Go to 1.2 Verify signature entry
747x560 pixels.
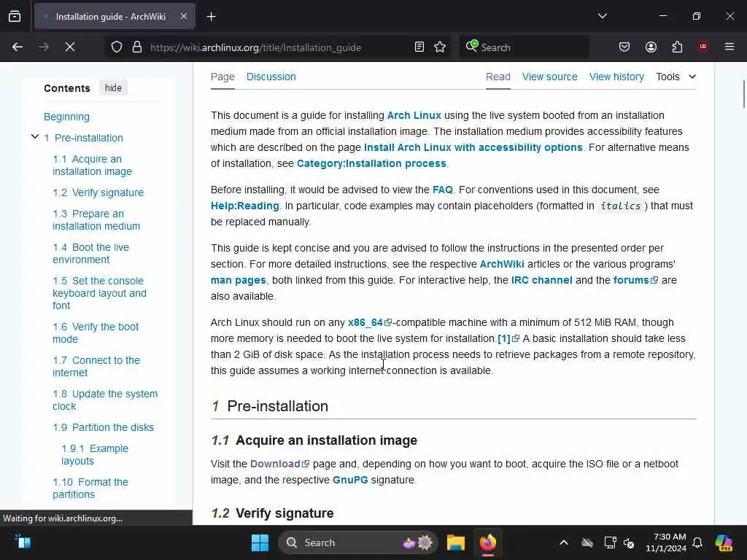(x=98, y=192)
